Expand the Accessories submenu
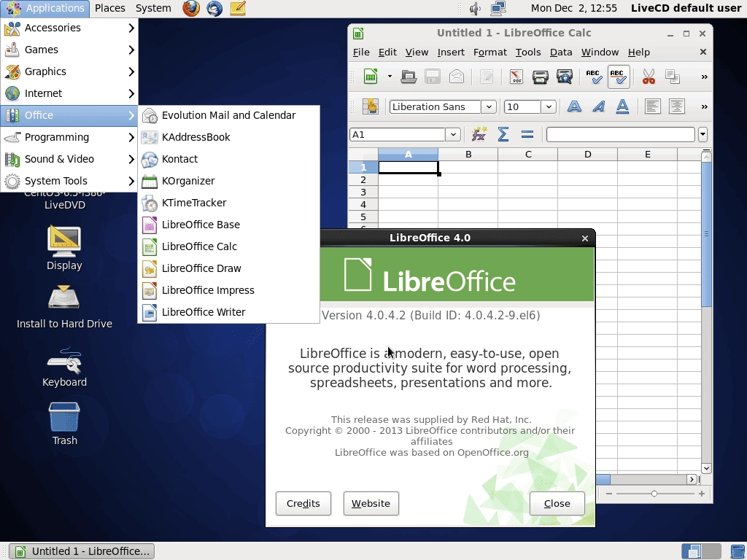 (x=69, y=28)
